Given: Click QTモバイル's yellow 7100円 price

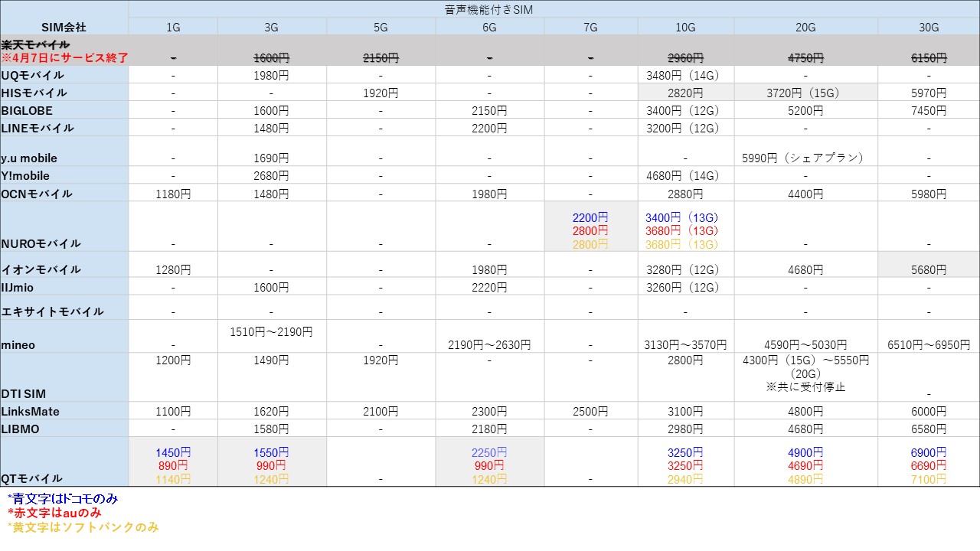Looking at the screenshot, I should point(929,479).
